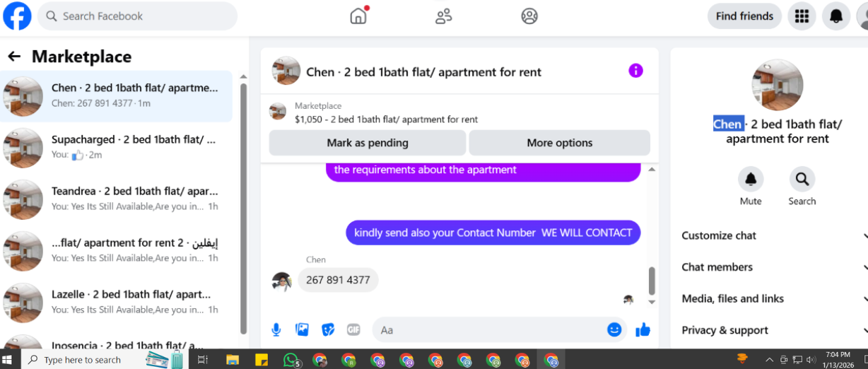868x369 pixels.
Task: Open the GIF picker
Action: coord(353,329)
